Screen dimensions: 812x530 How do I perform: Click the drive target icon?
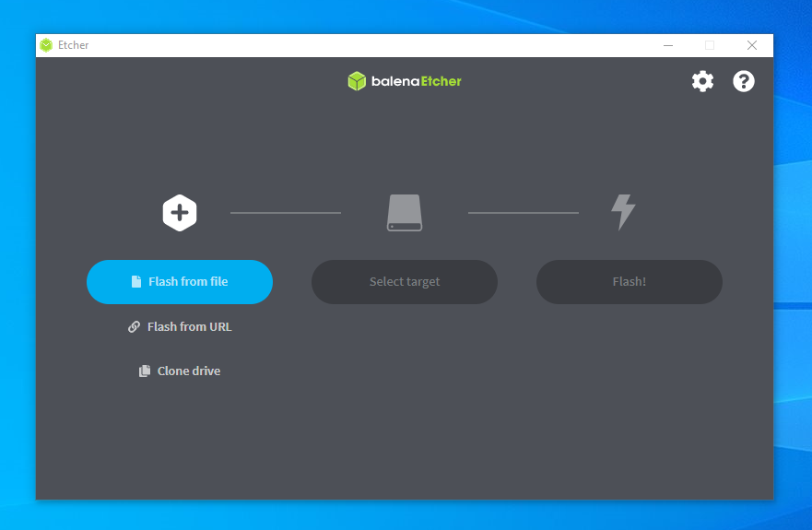[x=405, y=213]
